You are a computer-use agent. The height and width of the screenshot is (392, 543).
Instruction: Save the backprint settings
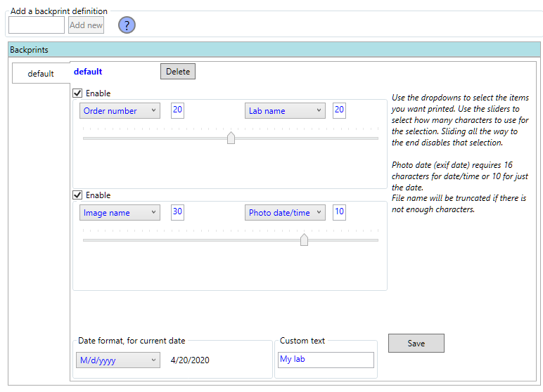[x=416, y=344]
